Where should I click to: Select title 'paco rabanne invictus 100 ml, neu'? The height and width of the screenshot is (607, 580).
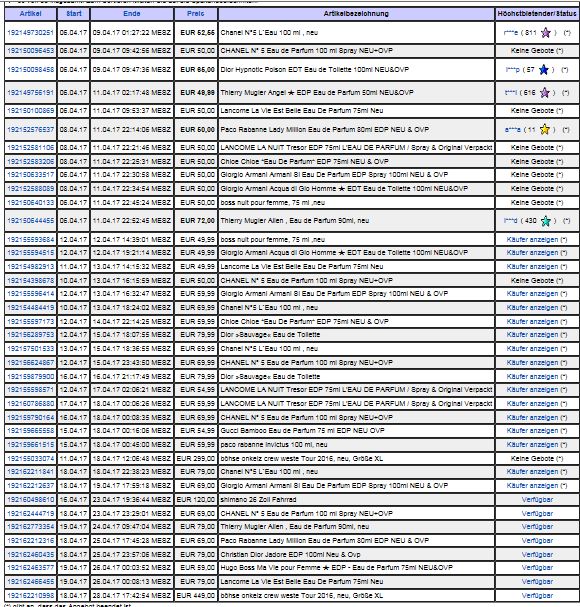click(x=274, y=444)
